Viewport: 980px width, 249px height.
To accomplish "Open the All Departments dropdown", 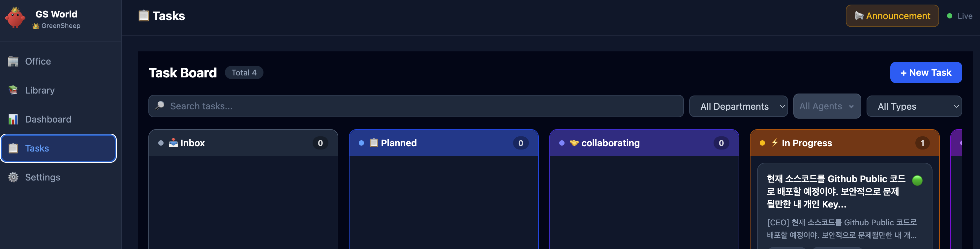I will point(738,106).
